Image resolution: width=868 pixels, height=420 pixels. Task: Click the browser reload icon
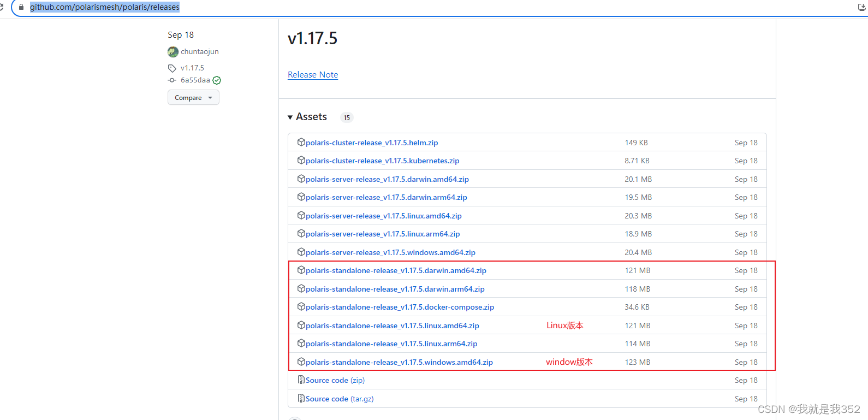click(x=2, y=7)
